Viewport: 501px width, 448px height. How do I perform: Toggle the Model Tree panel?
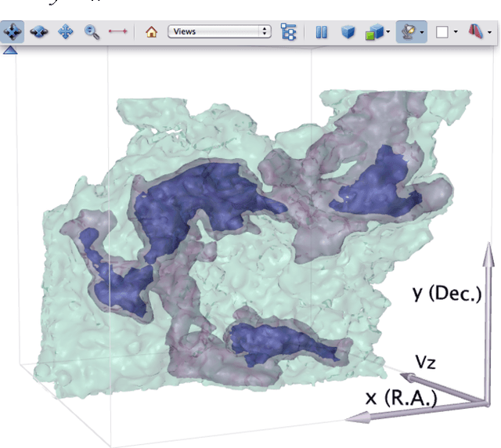pos(289,32)
